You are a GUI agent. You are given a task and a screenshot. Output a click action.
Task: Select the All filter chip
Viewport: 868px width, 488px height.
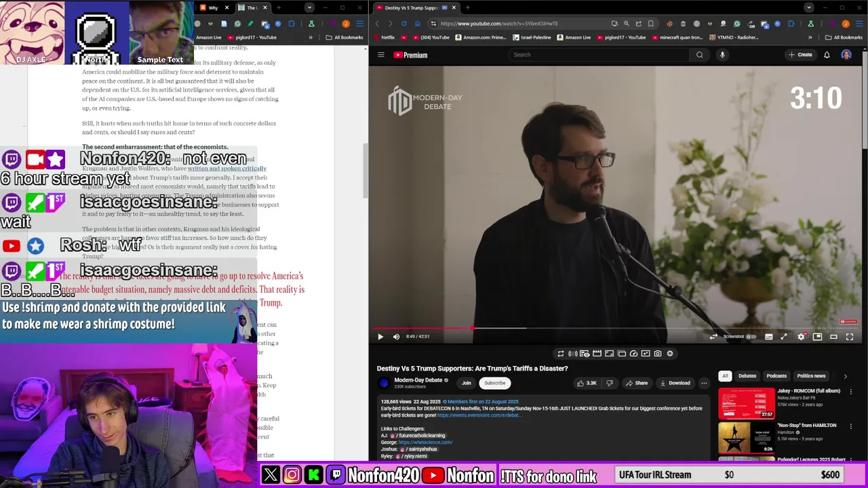(725, 376)
